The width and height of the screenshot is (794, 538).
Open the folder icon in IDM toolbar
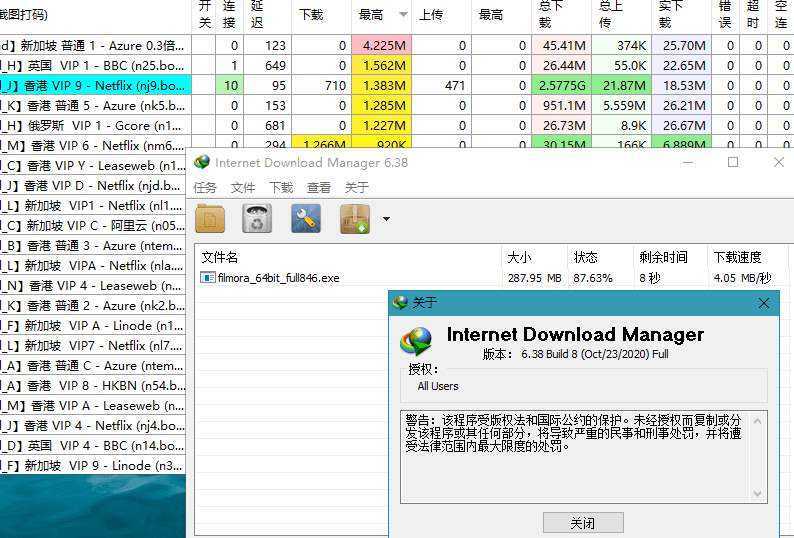210,219
